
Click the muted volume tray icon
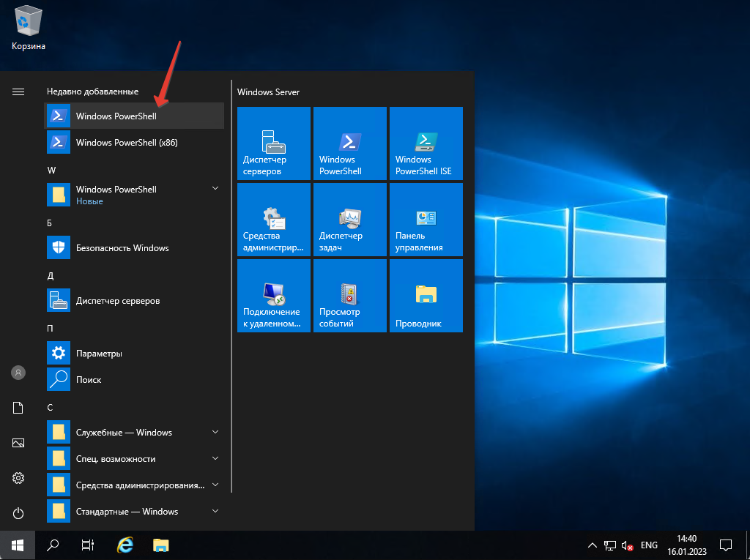(627, 545)
